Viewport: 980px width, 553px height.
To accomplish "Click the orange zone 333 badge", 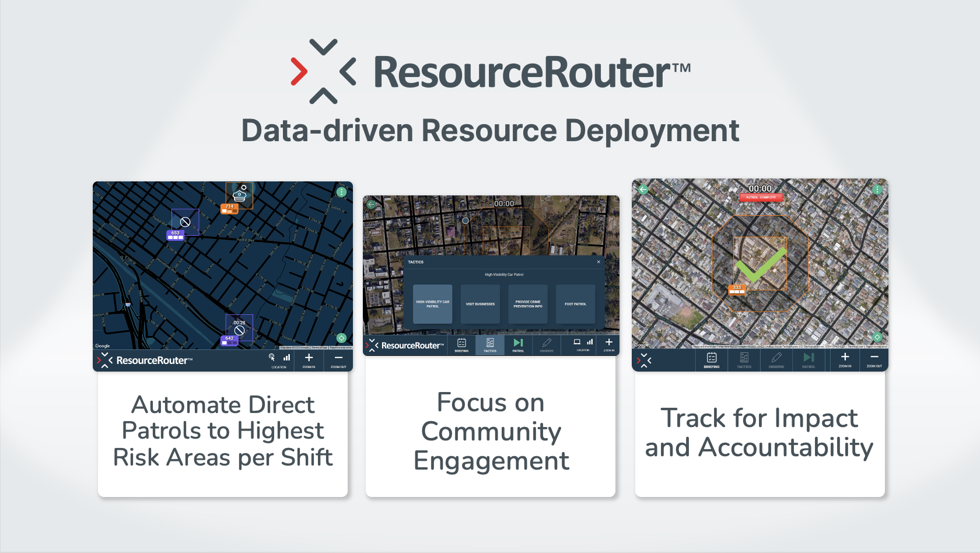I will tap(737, 289).
